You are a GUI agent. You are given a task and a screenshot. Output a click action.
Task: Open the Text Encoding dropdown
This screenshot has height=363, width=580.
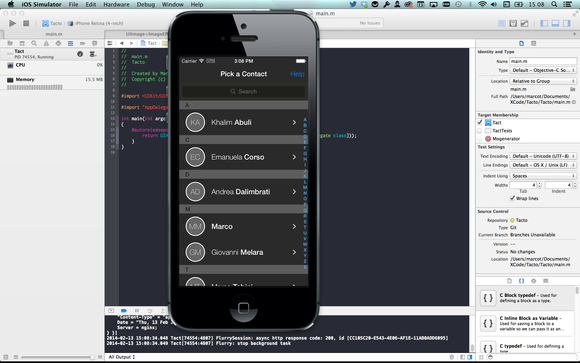543,156
